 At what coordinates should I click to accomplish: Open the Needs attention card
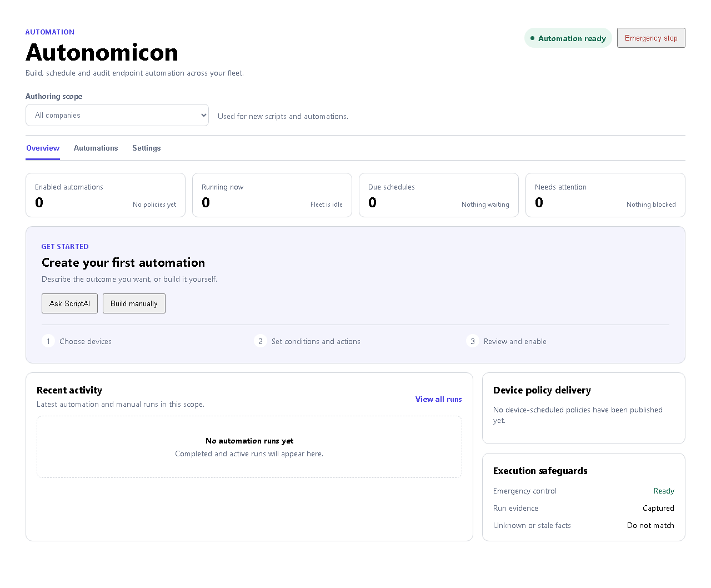coord(605,195)
